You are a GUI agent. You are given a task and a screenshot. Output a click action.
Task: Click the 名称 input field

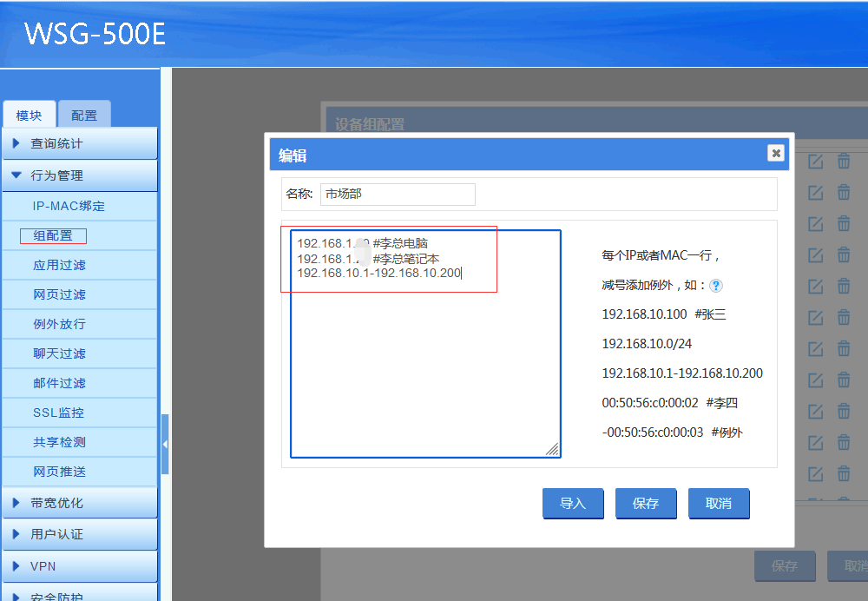coord(398,194)
